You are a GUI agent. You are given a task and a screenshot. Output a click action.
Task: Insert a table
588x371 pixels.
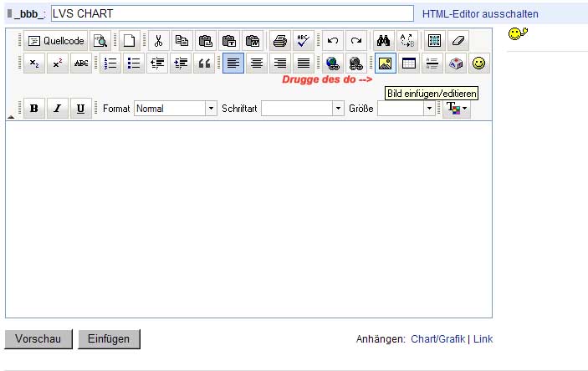click(x=409, y=64)
